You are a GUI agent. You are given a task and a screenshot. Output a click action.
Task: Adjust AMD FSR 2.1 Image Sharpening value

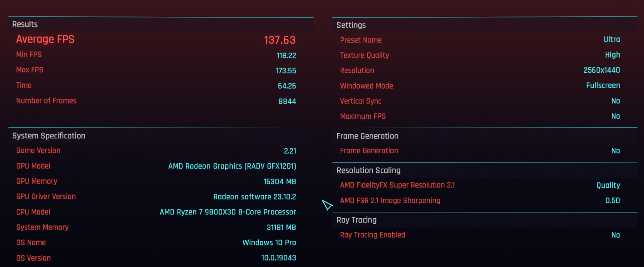point(612,200)
